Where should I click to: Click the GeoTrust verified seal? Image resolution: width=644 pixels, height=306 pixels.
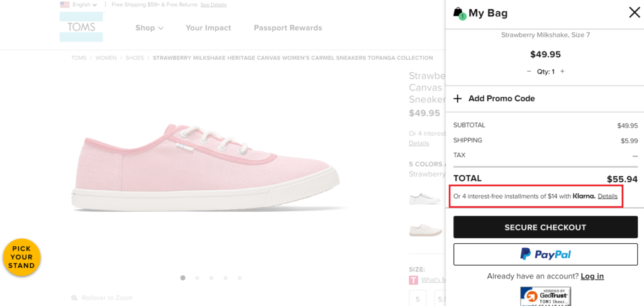(x=545, y=295)
